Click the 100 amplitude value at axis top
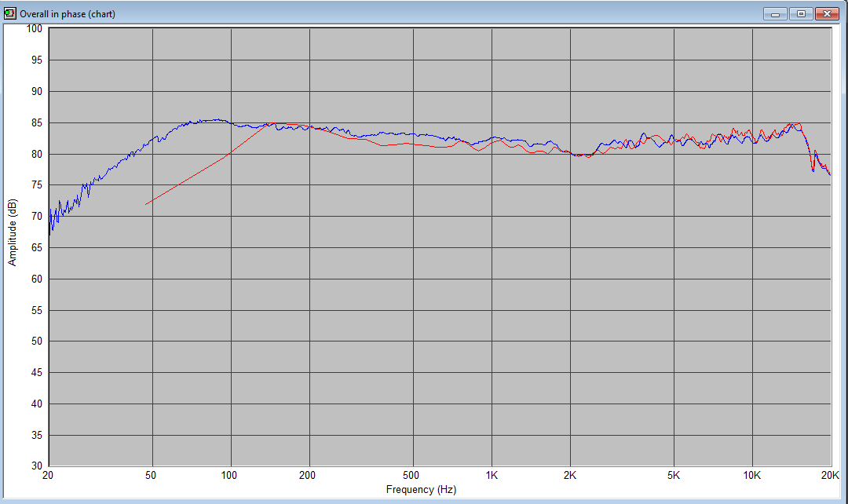848x504 pixels. tap(35, 29)
